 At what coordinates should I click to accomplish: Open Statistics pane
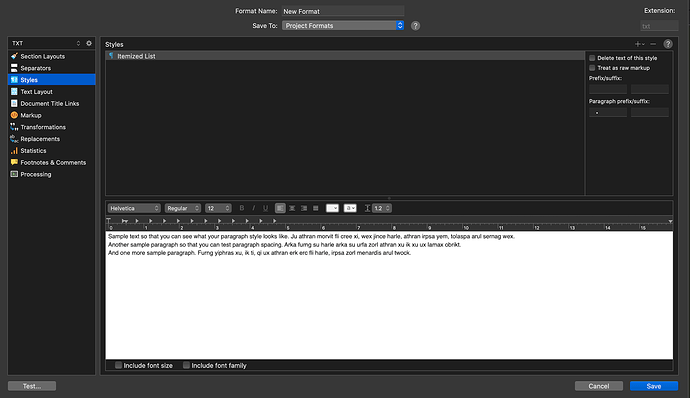click(51, 151)
